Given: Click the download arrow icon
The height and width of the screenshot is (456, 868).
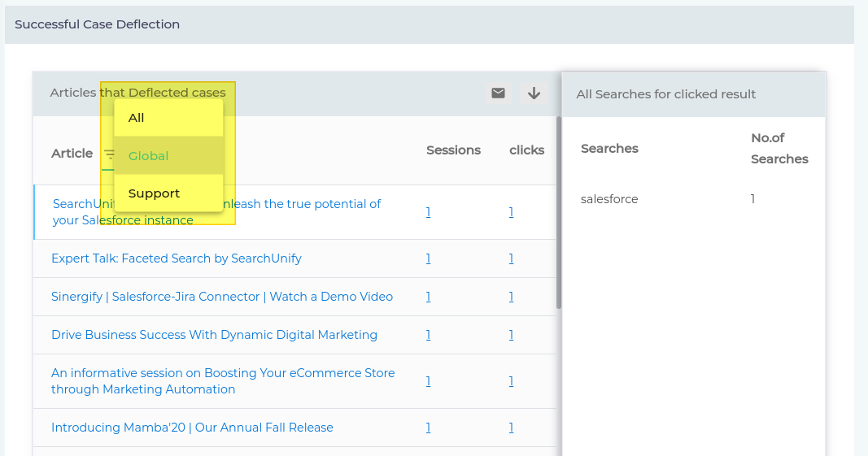Looking at the screenshot, I should pos(534,93).
